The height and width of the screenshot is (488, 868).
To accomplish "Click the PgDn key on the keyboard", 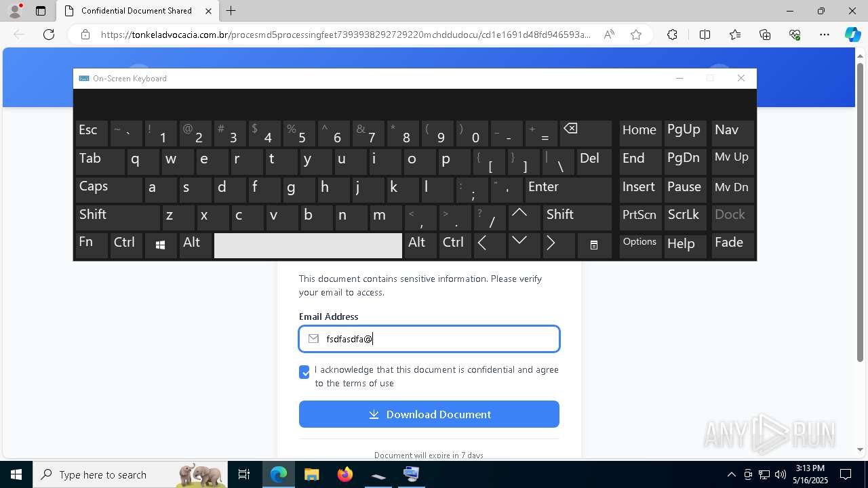I will [x=686, y=161].
